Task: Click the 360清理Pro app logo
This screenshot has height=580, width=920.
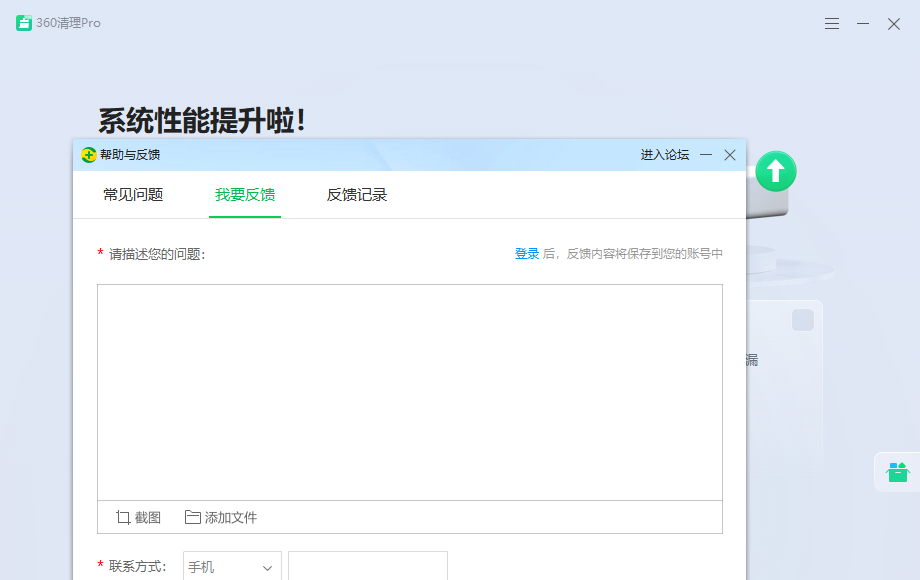Action: tap(24, 23)
